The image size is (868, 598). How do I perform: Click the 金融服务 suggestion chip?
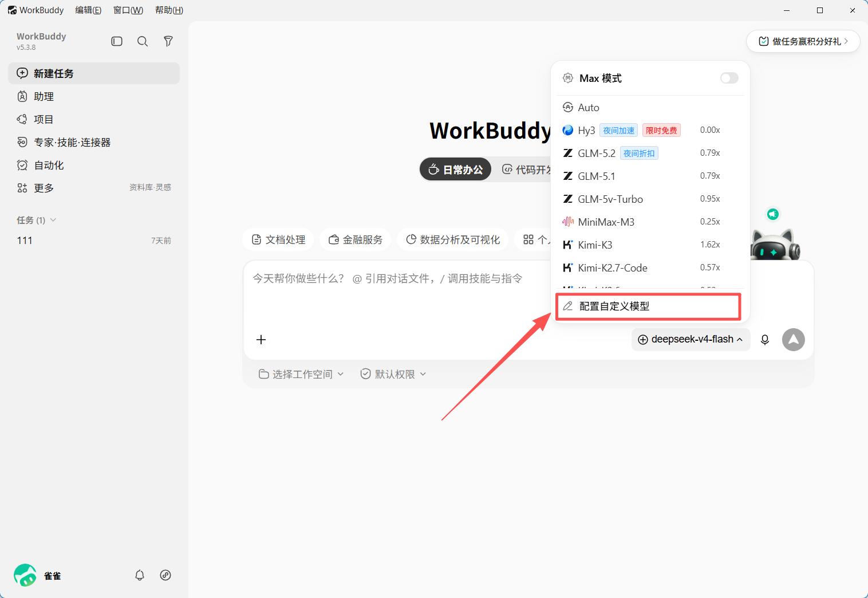356,239
